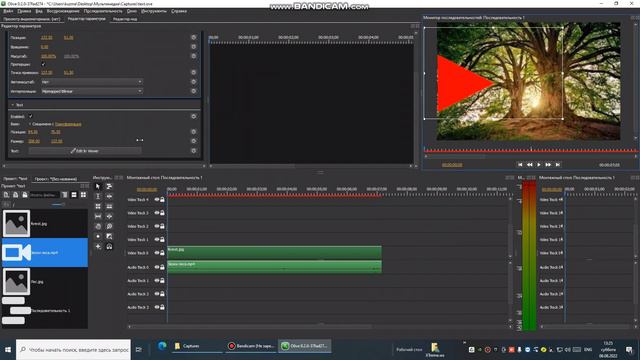Hide Video Track 2 with eye icon
Image resolution: width=640 pixels, height=360 pixels.
(157, 226)
